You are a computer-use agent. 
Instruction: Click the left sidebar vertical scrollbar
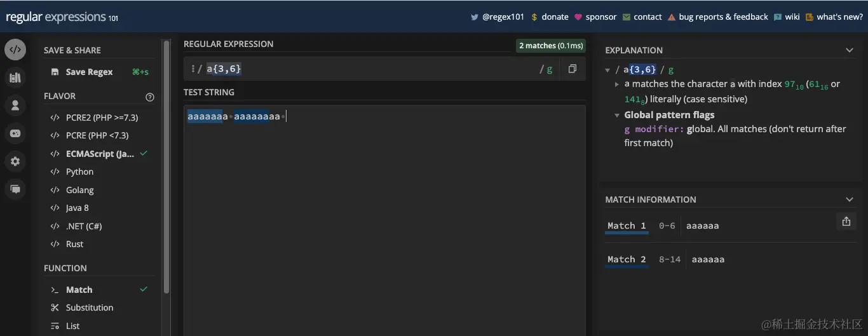(166, 166)
